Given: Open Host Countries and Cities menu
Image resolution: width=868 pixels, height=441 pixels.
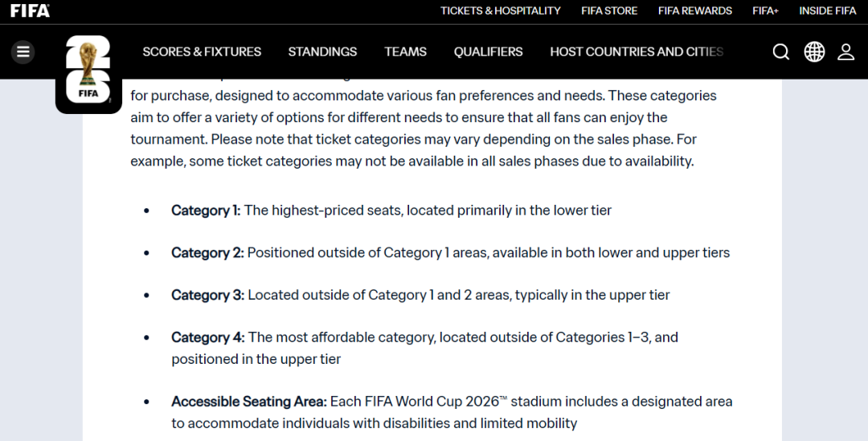Looking at the screenshot, I should point(636,52).
